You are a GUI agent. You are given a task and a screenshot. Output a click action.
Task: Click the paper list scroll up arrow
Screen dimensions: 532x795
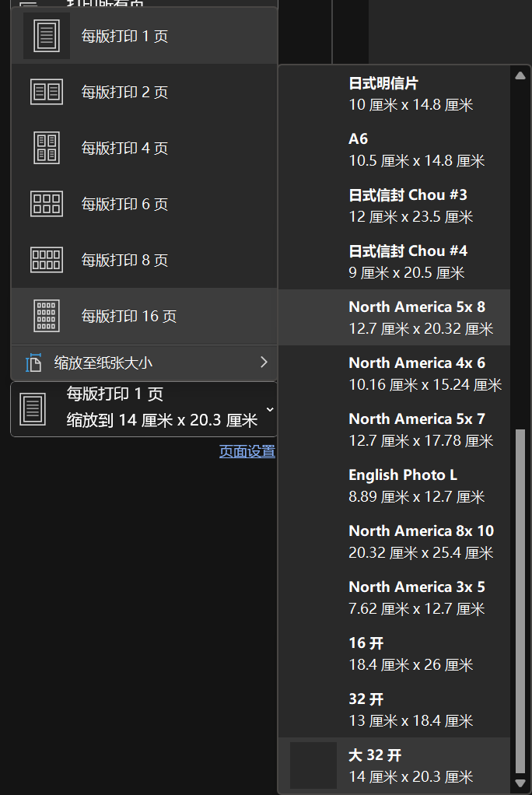(x=520, y=75)
